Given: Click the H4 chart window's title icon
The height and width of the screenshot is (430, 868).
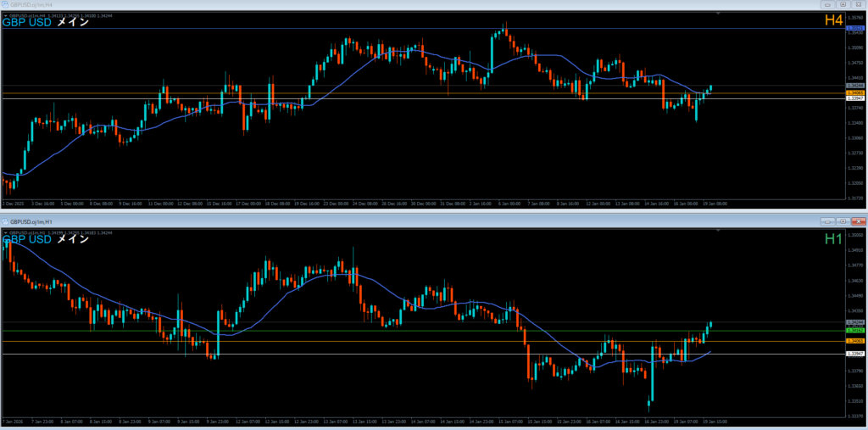Looking at the screenshot, I should click(5, 4).
